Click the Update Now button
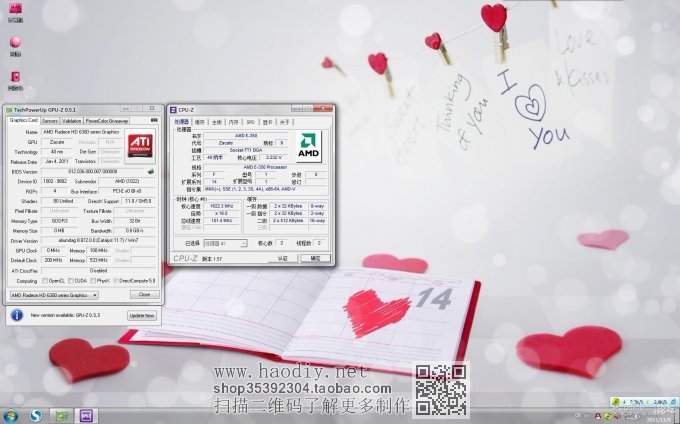680x424 pixels. coord(141,315)
